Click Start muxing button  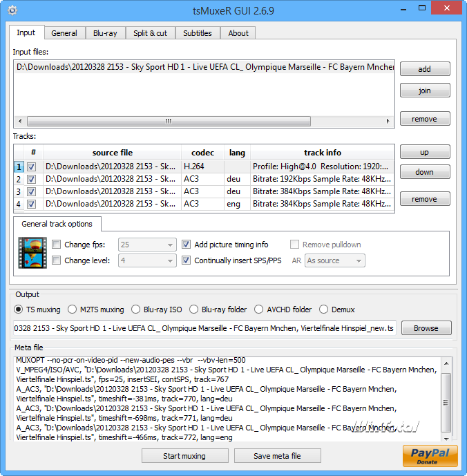click(x=185, y=456)
